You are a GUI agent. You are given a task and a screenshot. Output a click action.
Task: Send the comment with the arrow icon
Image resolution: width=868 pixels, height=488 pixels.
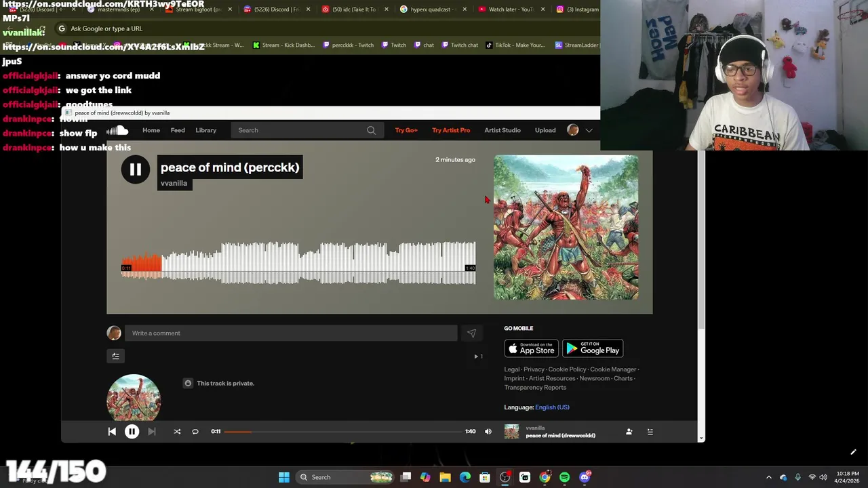coord(471,333)
